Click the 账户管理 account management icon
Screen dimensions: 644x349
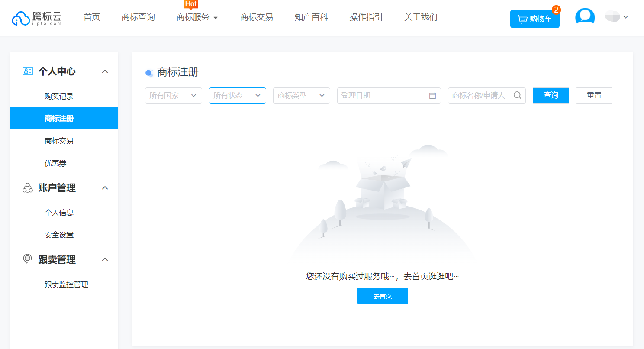click(27, 188)
